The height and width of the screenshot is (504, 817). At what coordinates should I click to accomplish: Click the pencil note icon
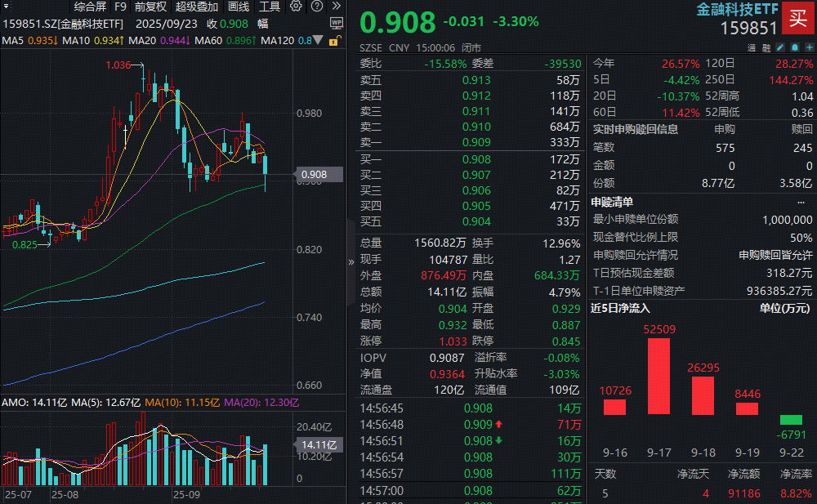[x=780, y=47]
